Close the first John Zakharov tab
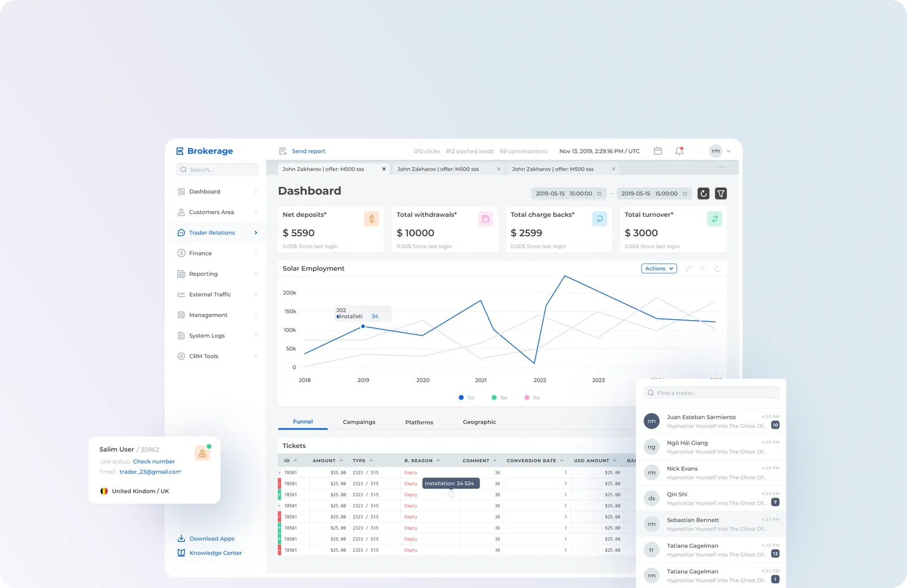Viewport: 907px width, 588px height. (x=384, y=169)
